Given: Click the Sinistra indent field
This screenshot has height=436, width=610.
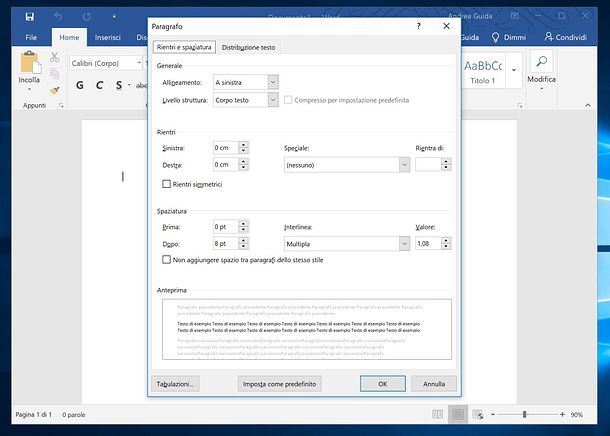Looking at the screenshot, I should (225, 148).
